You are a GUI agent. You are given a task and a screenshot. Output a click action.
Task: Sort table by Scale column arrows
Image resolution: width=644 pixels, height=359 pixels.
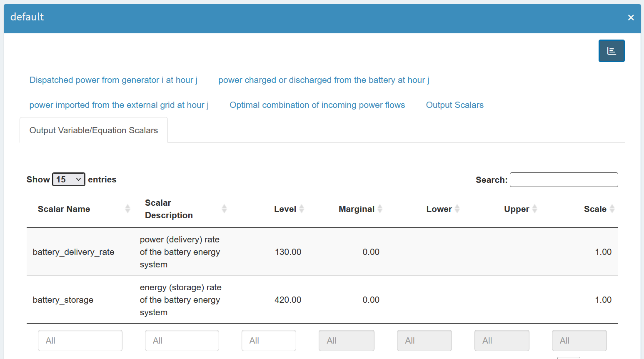coord(612,209)
